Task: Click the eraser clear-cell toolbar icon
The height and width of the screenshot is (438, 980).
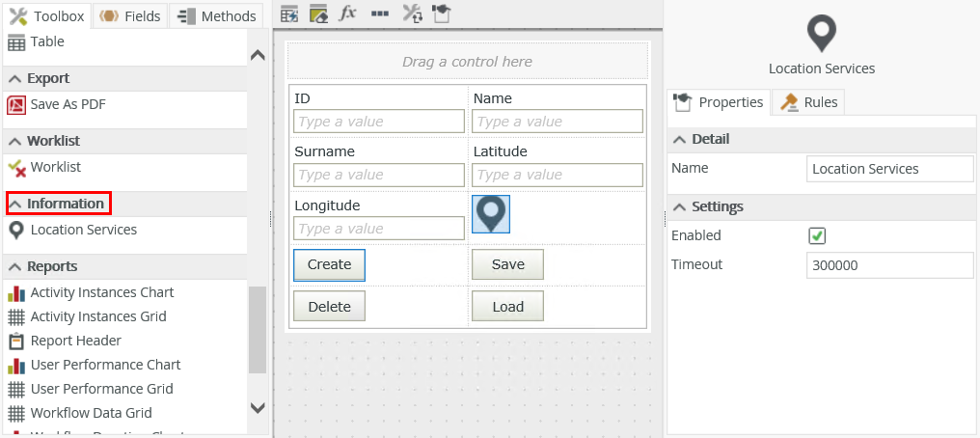Action: pos(318,14)
